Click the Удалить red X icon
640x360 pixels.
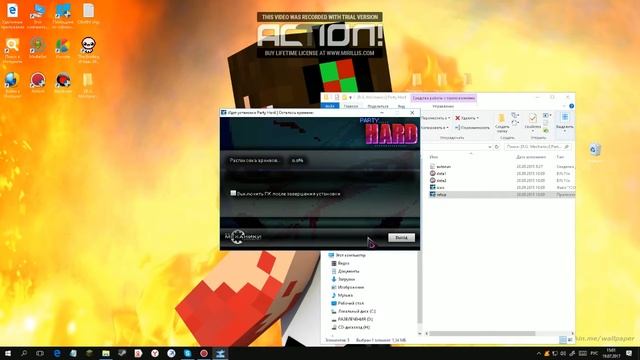(x=458, y=118)
